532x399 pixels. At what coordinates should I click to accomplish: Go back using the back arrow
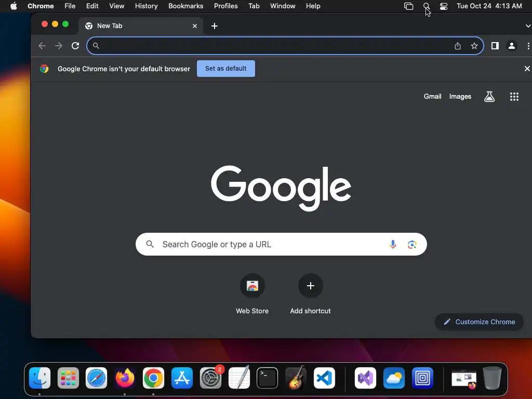(x=42, y=46)
